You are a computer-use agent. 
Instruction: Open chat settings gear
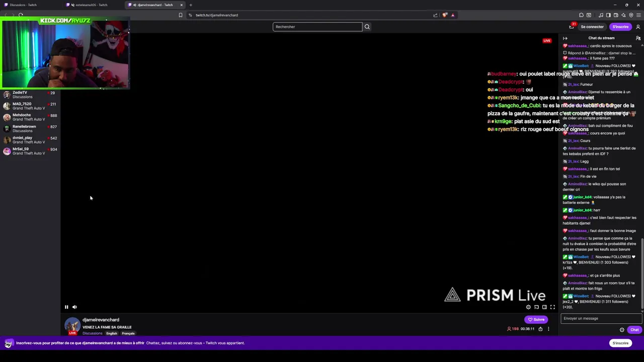click(x=622, y=330)
